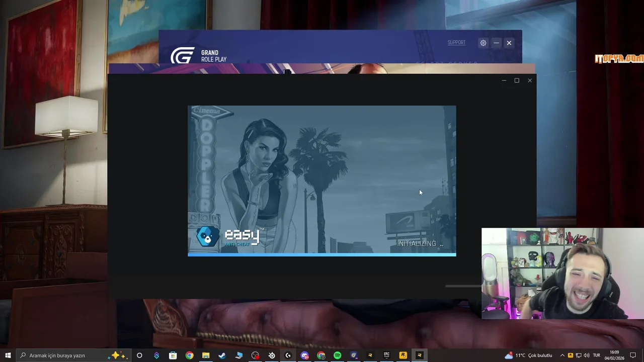Open Chrome icon next to Spotify
The image size is (644, 362).
coord(321,355)
